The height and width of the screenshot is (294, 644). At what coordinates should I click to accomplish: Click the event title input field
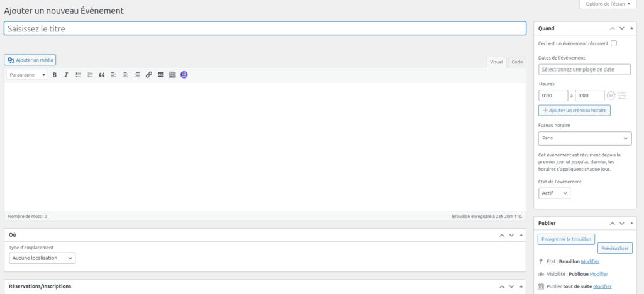(x=265, y=28)
